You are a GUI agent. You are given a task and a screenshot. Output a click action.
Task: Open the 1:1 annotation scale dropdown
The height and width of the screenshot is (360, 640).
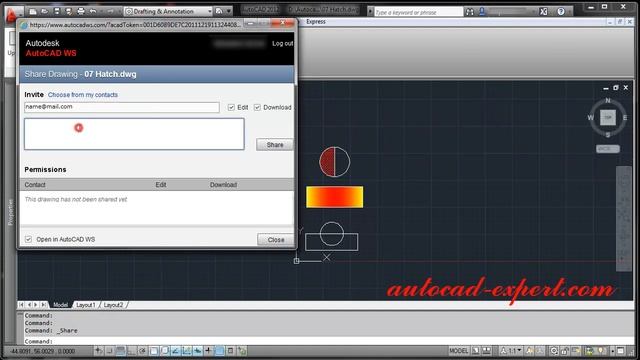pos(511,351)
